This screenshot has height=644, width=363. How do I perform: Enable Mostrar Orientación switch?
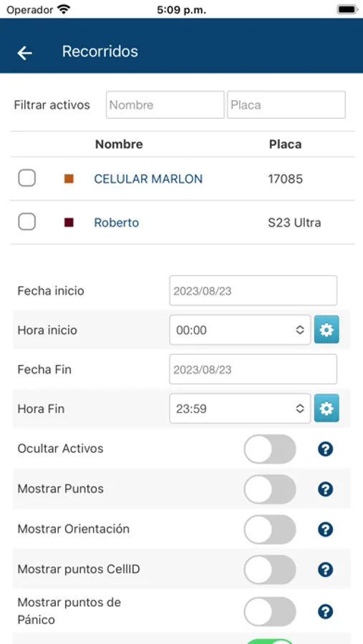(270, 530)
